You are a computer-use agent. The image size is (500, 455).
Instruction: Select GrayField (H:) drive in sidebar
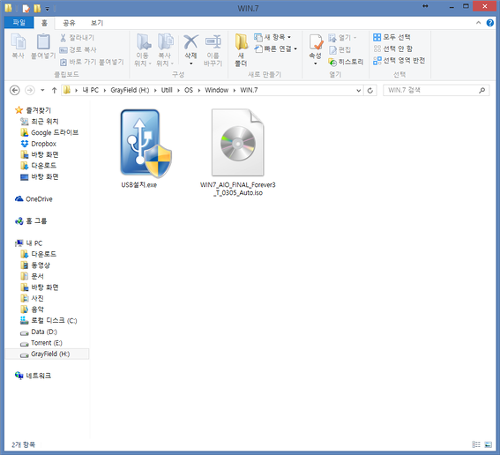(x=47, y=354)
